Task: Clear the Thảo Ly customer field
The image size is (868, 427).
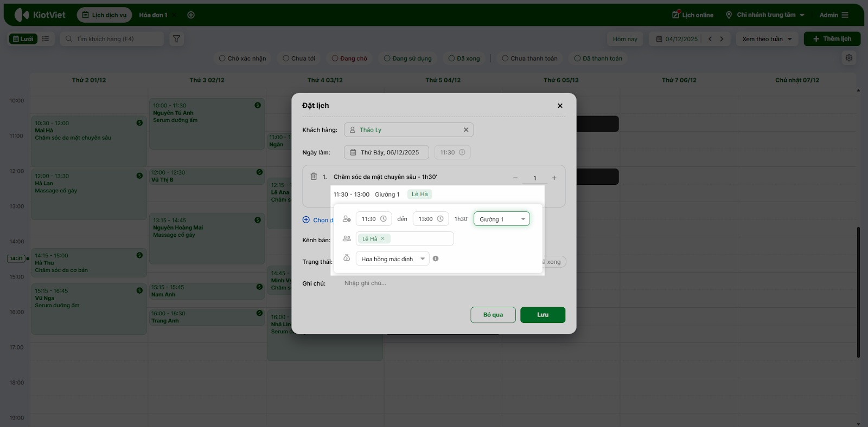Action: tap(465, 130)
